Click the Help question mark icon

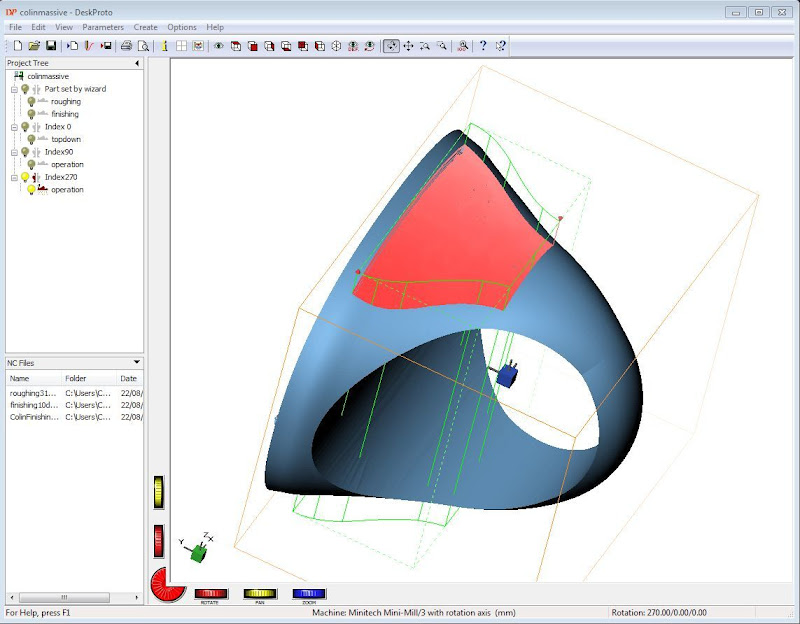click(483, 46)
